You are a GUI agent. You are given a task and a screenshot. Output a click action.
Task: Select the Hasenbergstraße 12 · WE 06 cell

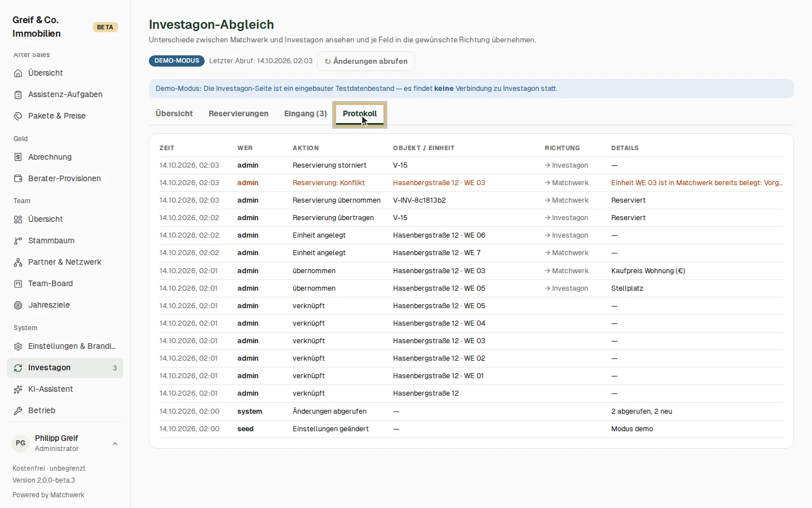tap(439, 235)
